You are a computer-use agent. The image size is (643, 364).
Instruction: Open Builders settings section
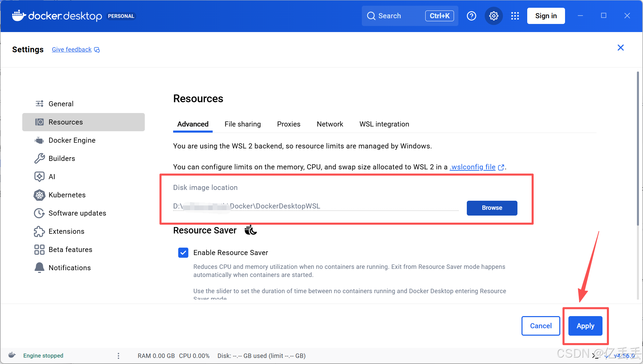click(x=83, y=158)
